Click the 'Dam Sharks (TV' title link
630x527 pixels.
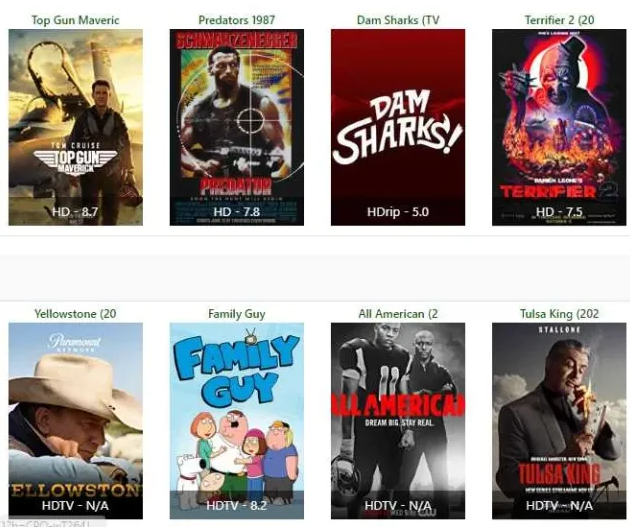click(x=398, y=20)
